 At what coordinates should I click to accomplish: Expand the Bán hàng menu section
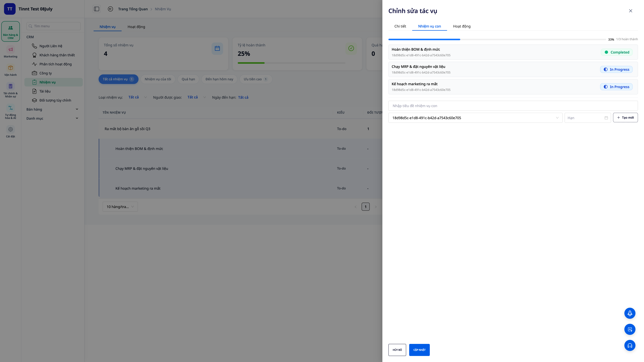click(x=52, y=109)
